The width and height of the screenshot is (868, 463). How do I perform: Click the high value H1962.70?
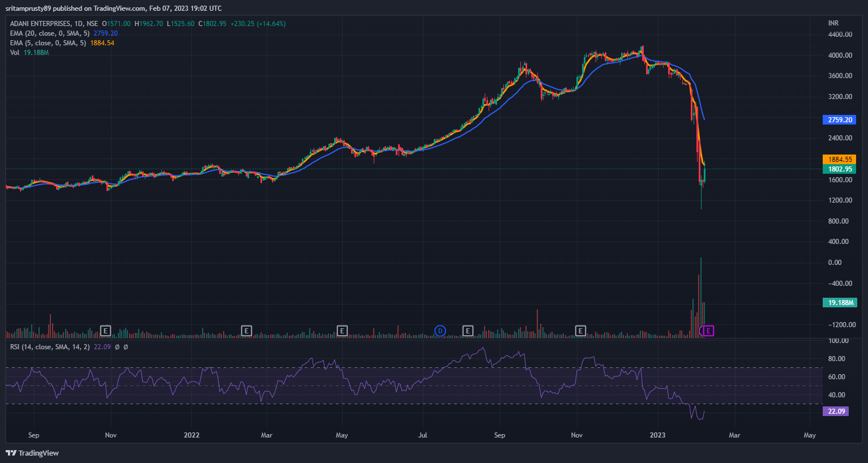click(149, 24)
